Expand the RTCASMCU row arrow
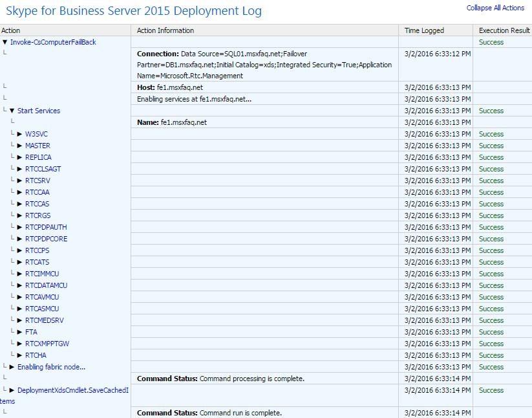 click(19, 309)
